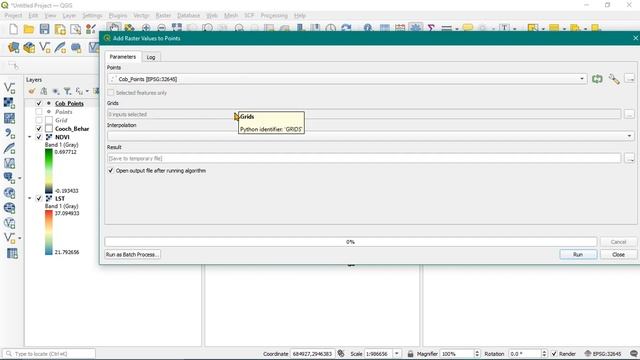Toggle the Render checkbox in status bar
This screenshot has height=360, width=640.
[554, 353]
